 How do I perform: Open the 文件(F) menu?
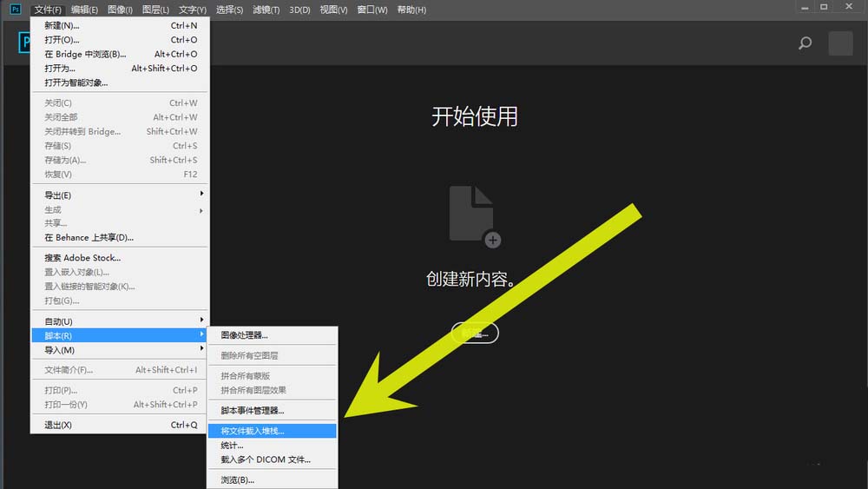coord(48,10)
